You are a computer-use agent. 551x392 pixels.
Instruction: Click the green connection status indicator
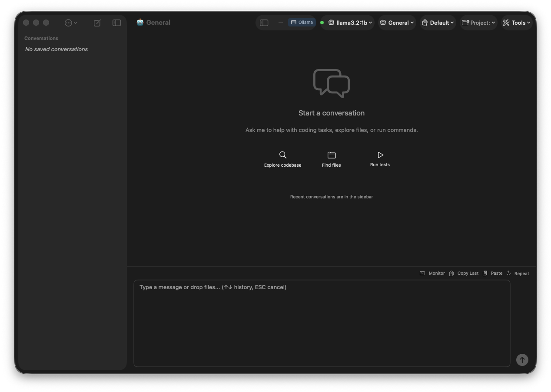(x=322, y=22)
